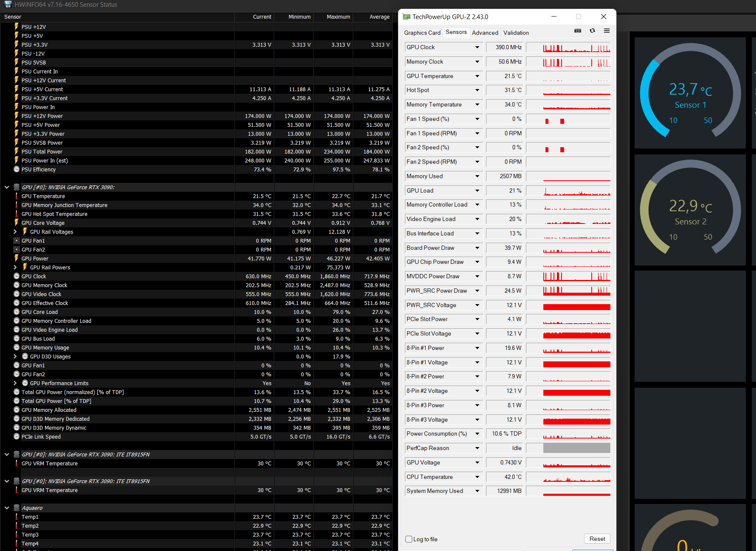Expand GPU D3D Usages
Image resolution: width=756 pixels, height=551 pixels.
[x=15, y=356]
